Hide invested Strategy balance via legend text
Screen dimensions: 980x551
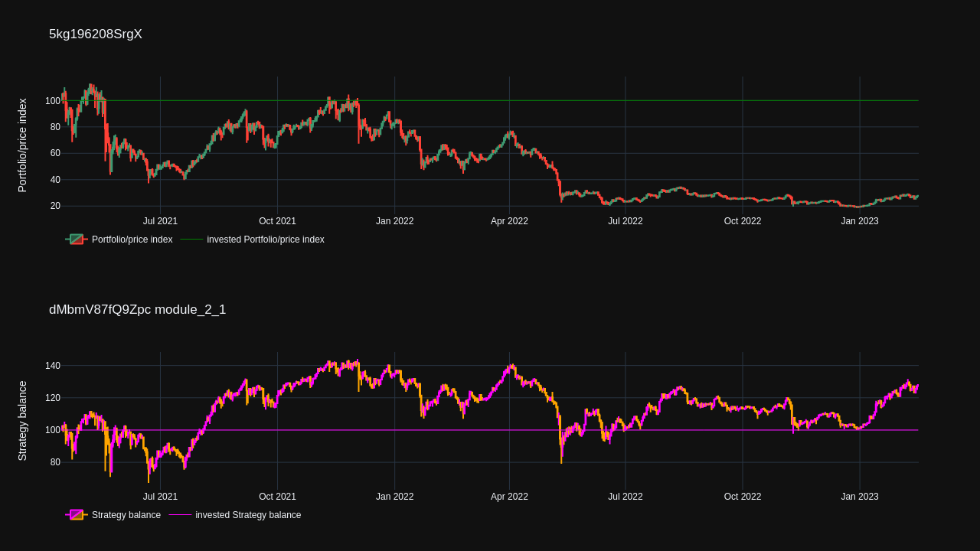pos(248,515)
